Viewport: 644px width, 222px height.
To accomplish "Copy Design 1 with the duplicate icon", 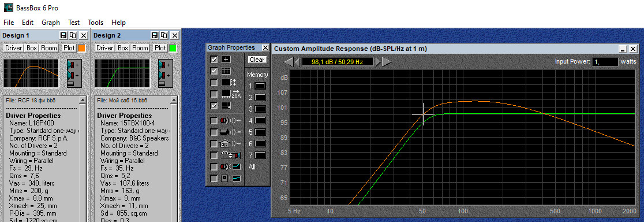I will pyautogui.click(x=73, y=35).
